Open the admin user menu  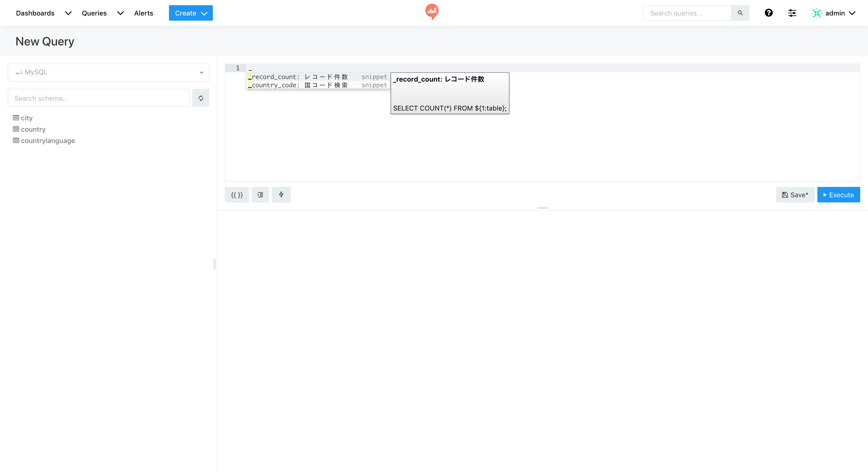click(x=834, y=13)
